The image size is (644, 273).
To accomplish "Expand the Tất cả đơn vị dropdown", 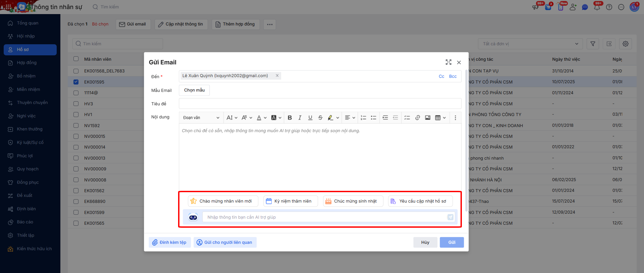I will pos(530,44).
